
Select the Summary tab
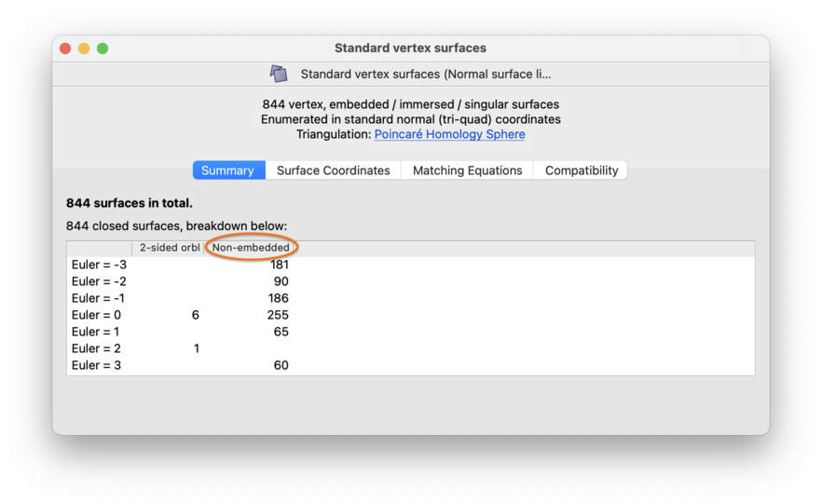pyautogui.click(x=229, y=170)
